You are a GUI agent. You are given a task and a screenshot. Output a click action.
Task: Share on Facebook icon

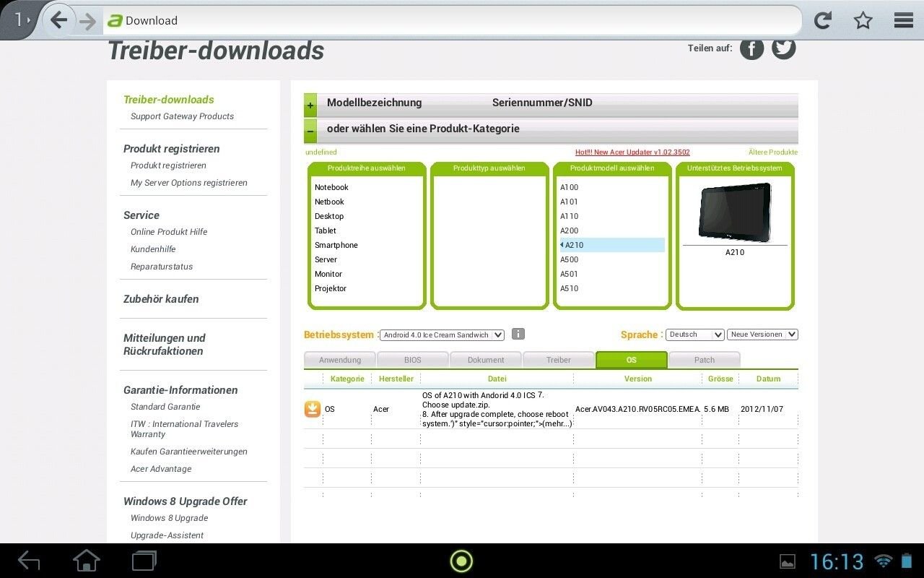751,48
